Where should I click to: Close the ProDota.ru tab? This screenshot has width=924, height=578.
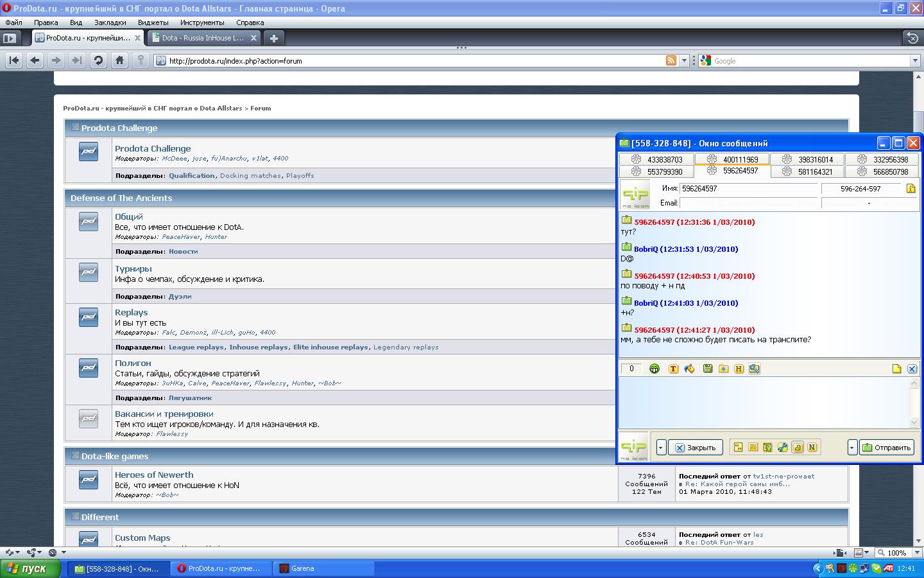coord(136,38)
